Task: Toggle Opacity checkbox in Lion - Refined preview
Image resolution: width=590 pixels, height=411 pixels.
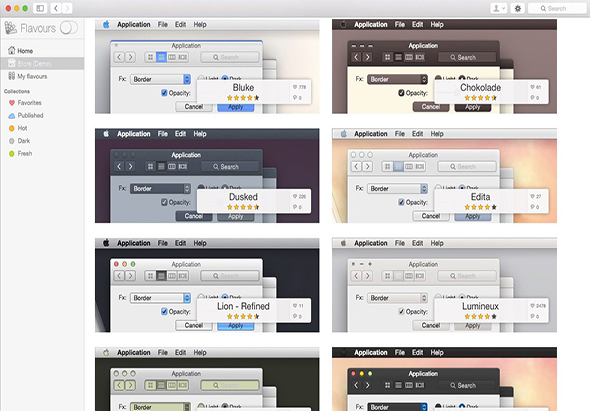Action: coord(164,311)
